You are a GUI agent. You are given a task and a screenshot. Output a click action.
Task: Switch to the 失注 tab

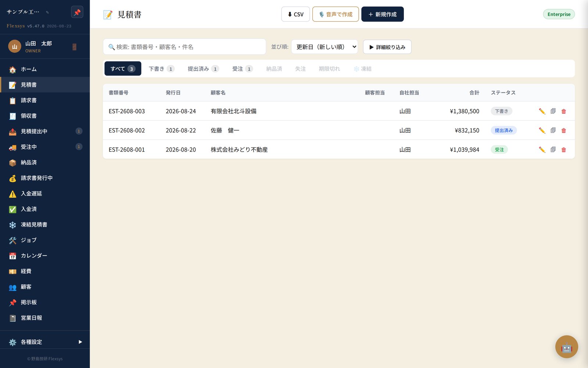(300, 69)
